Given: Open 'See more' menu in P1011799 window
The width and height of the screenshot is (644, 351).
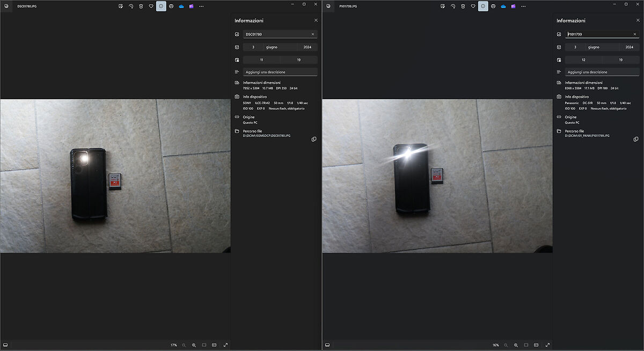Looking at the screenshot, I should [x=523, y=6].
